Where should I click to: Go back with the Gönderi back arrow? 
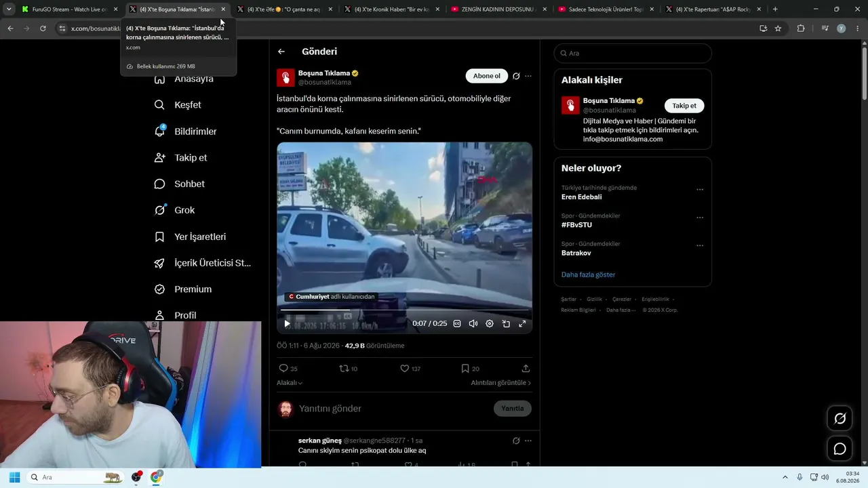point(281,52)
